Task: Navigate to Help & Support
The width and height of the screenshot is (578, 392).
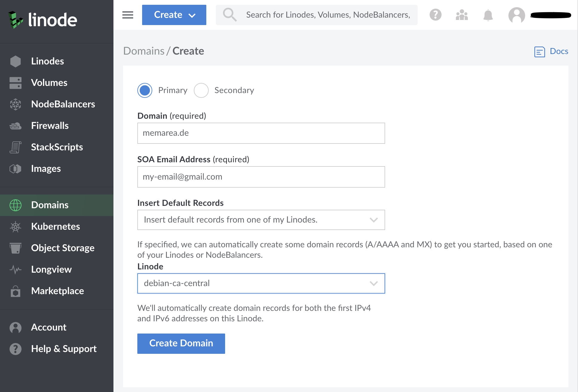Action: coord(64,349)
